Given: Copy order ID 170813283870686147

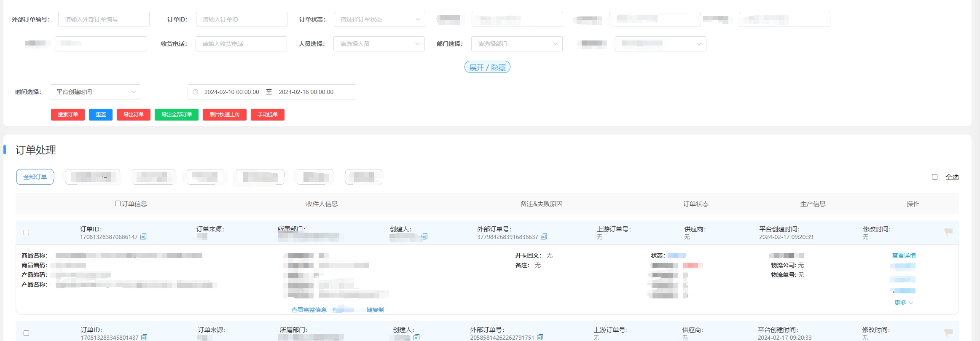Looking at the screenshot, I should click(x=143, y=237).
